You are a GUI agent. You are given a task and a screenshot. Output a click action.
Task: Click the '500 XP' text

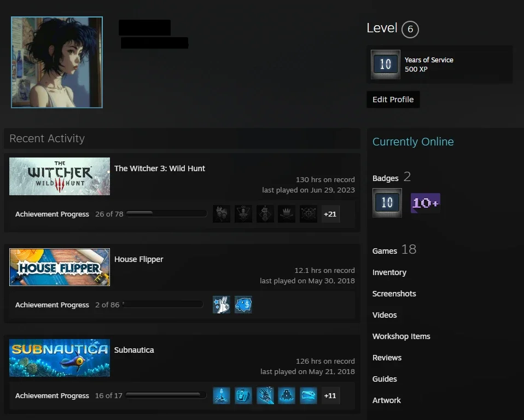pyautogui.click(x=416, y=69)
